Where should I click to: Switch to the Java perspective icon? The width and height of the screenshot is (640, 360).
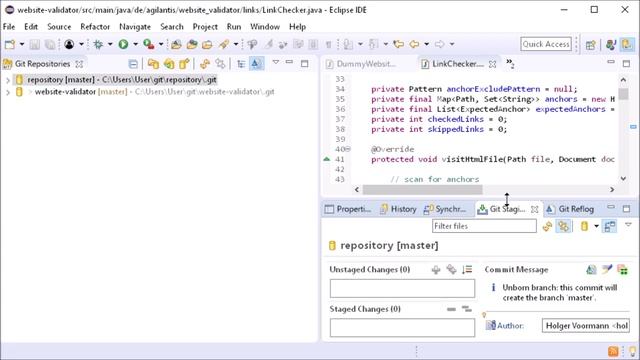tap(611, 44)
